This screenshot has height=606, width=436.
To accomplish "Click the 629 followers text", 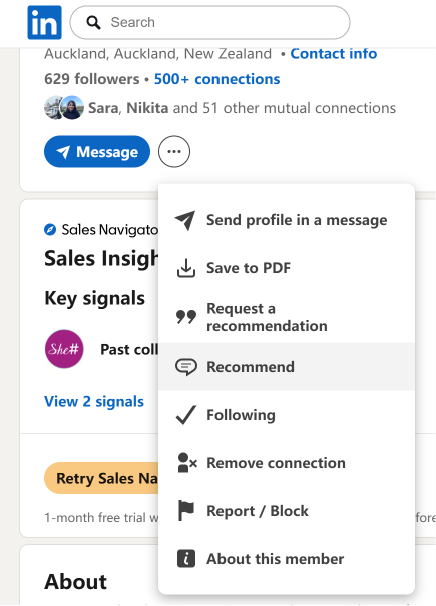I will 92,79.
